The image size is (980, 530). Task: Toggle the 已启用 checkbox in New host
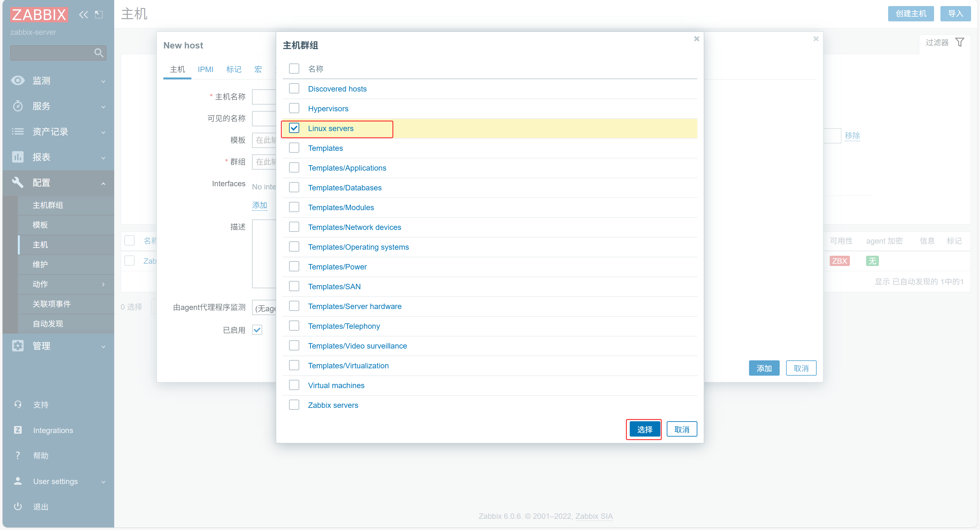click(257, 330)
